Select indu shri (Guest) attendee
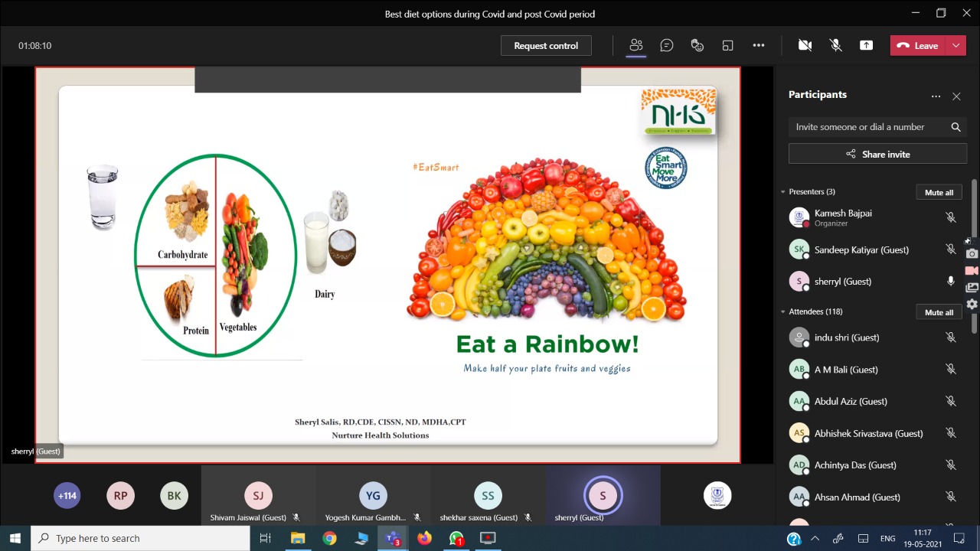This screenshot has width=980, height=551. pos(873,337)
